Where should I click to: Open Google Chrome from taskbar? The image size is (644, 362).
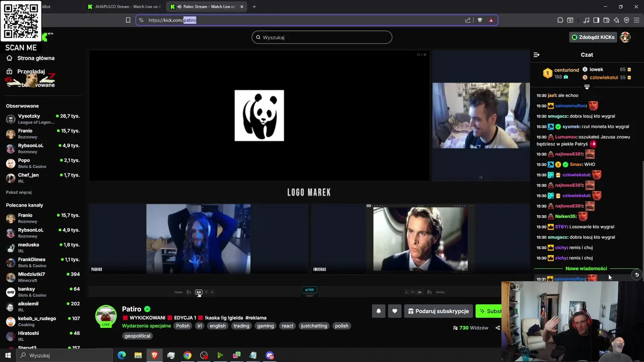coord(187,355)
